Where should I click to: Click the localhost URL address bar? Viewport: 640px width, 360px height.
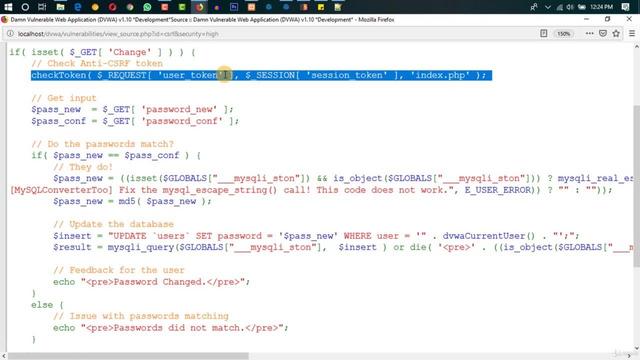(x=269, y=34)
